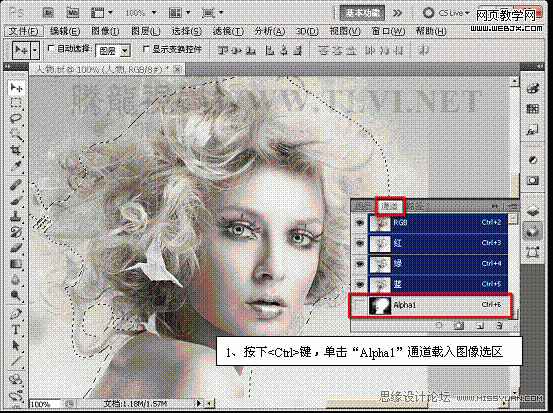
Task: Open the swatches grid icon in dock
Action: click(x=533, y=109)
